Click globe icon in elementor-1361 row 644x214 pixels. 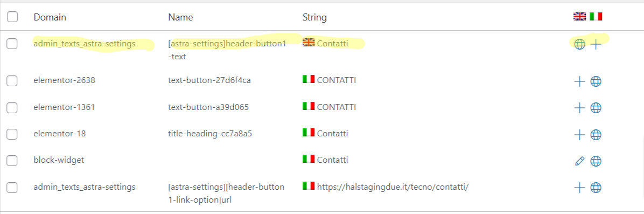click(x=596, y=108)
